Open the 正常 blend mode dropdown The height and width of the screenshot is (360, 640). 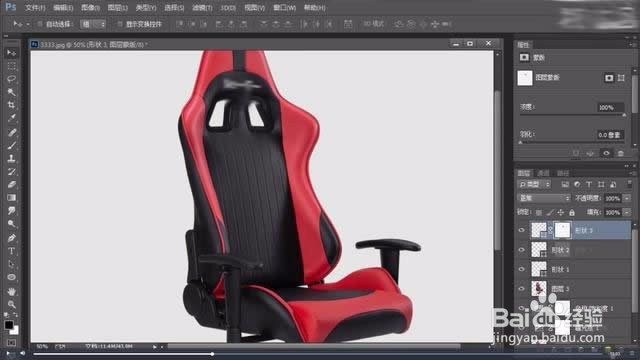[x=544, y=198]
